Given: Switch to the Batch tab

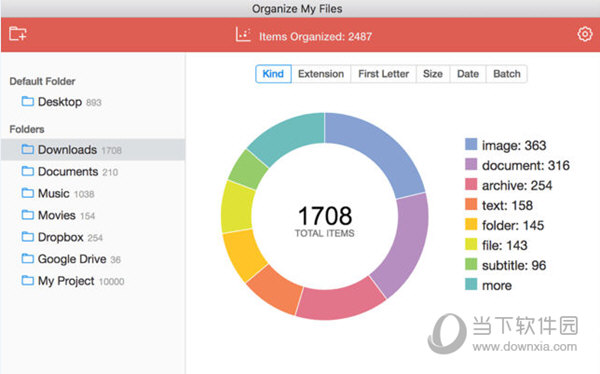Looking at the screenshot, I should click(x=507, y=74).
